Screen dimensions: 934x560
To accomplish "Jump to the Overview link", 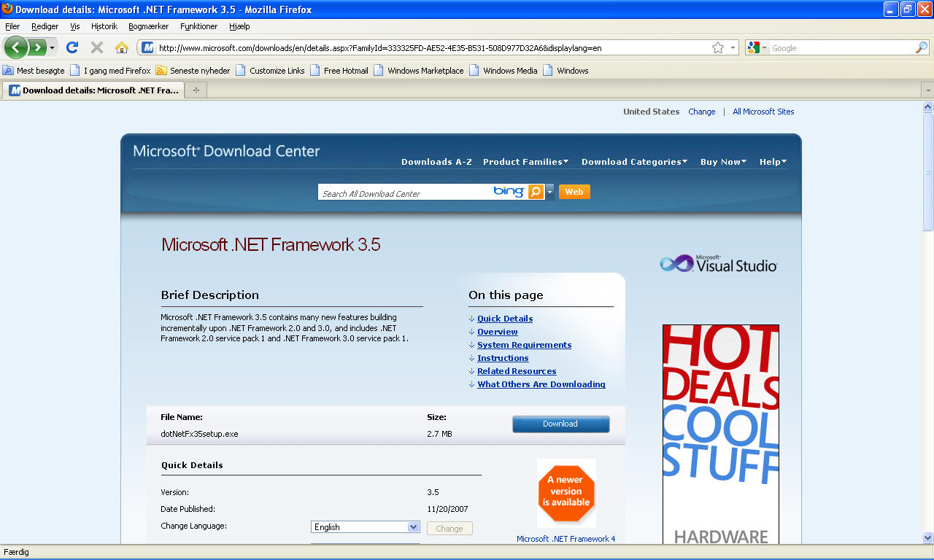I will 498,332.
